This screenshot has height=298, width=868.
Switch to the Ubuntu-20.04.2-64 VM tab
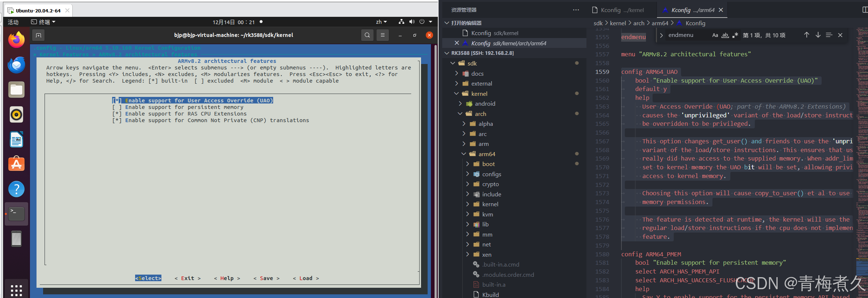38,11
